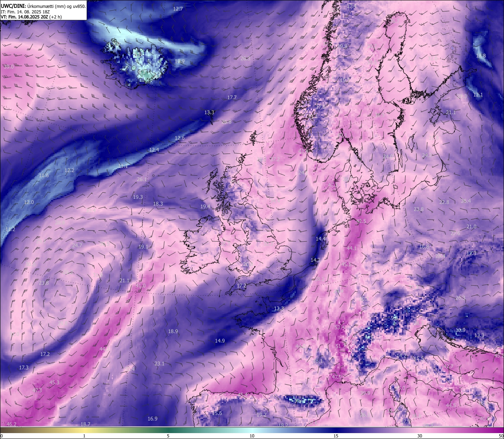Click the 12.4 value on the map
This screenshot has height=439, width=504.
click(x=154, y=150)
